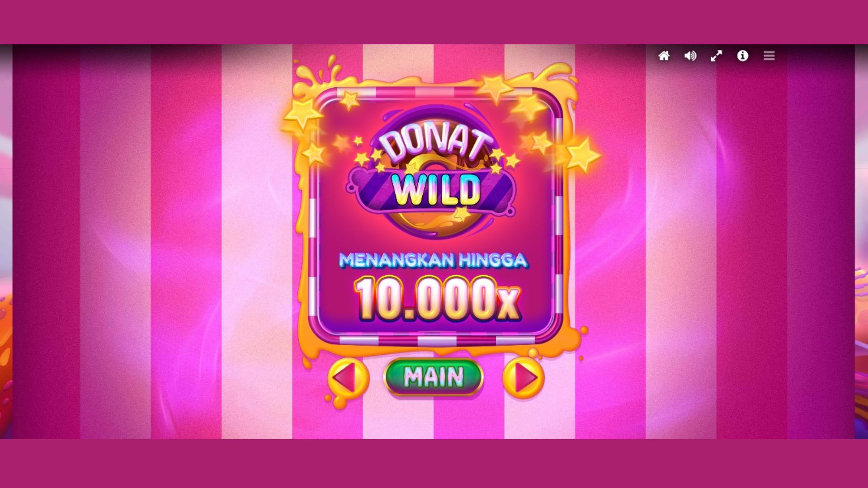Image resolution: width=868 pixels, height=488 pixels.
Task: Show the previous intro slide arrow
Action: tap(348, 378)
